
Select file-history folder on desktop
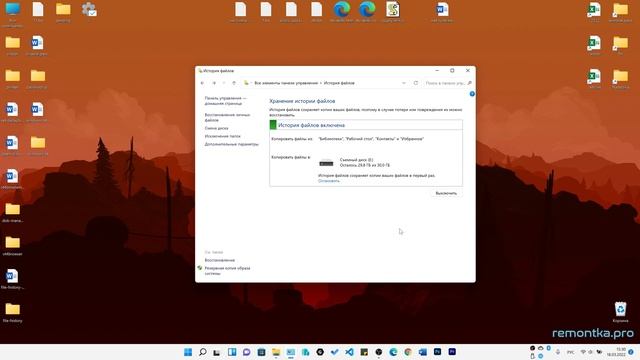pos(12,313)
